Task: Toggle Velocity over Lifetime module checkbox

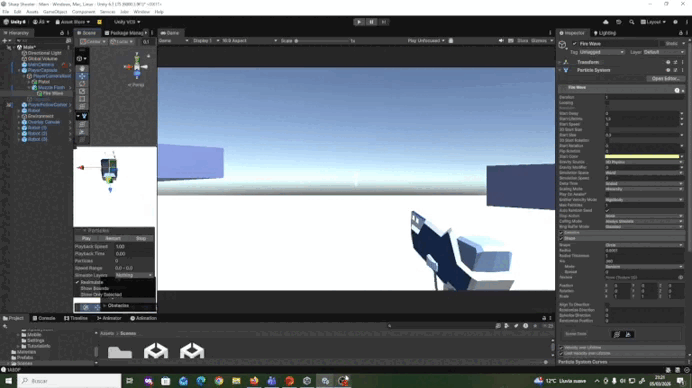Action: pos(561,348)
